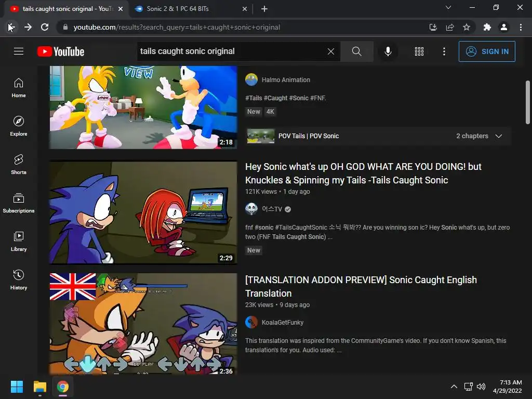
Task: Open the 어스TV channel link
Action: pos(272,209)
